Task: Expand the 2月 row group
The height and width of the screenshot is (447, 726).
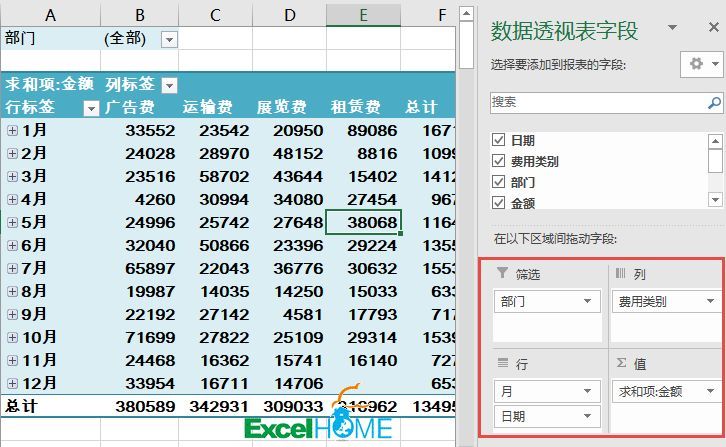Action: coord(13,153)
